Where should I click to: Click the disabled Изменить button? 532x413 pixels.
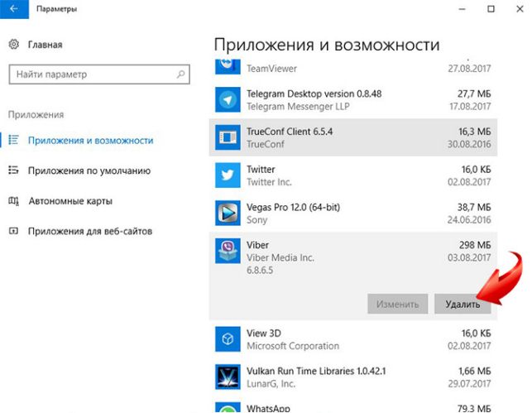click(398, 304)
